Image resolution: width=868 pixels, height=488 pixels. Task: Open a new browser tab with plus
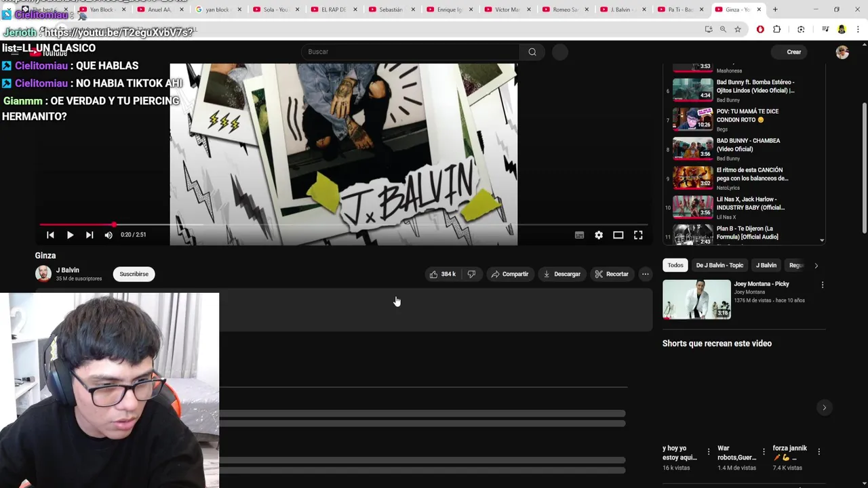(775, 9)
